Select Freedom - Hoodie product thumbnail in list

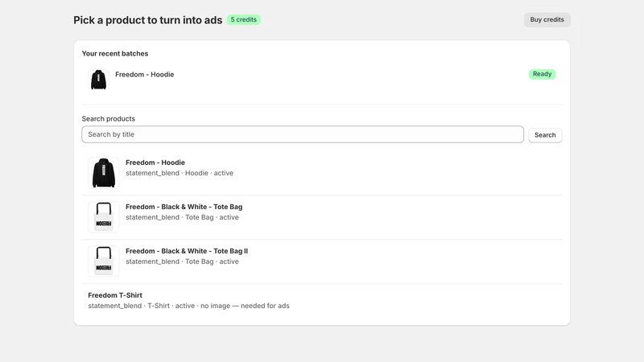point(104,173)
